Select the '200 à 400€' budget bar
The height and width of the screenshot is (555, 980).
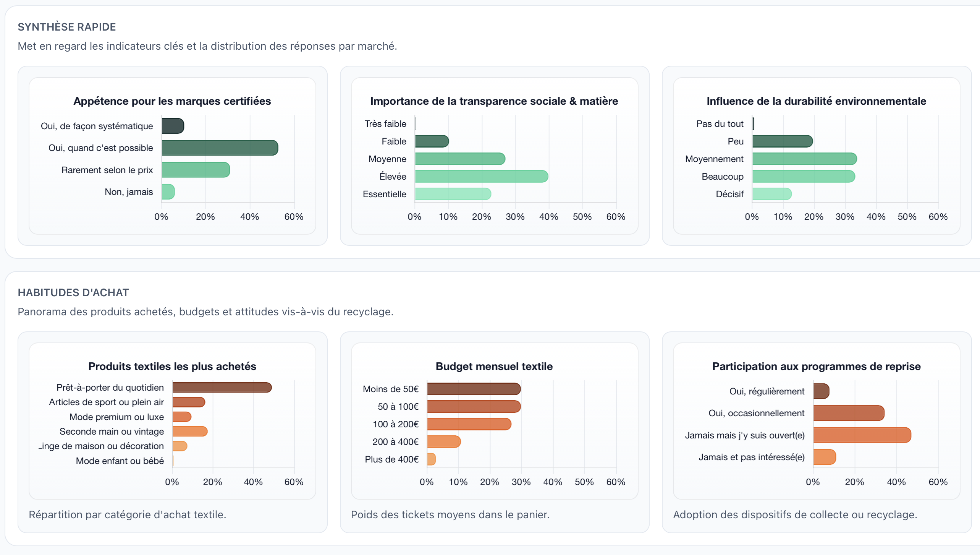444,442
